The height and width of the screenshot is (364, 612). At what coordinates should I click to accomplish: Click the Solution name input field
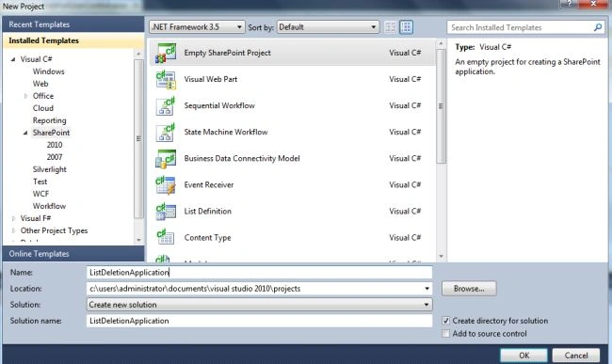[259, 321]
